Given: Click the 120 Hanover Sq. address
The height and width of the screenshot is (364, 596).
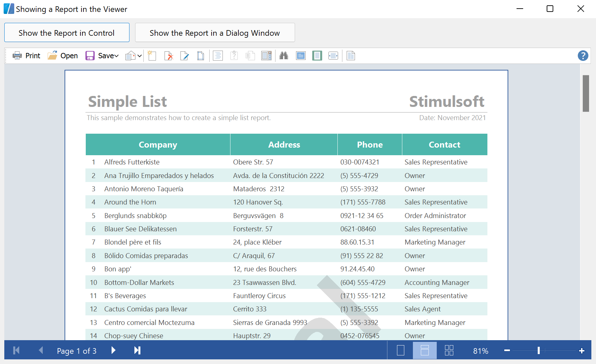Looking at the screenshot, I should click(258, 202).
